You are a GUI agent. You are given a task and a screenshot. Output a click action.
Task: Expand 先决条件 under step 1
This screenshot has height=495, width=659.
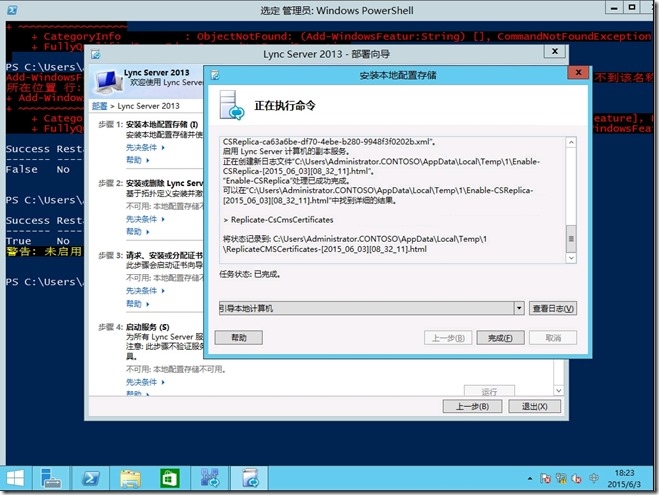(x=145, y=147)
